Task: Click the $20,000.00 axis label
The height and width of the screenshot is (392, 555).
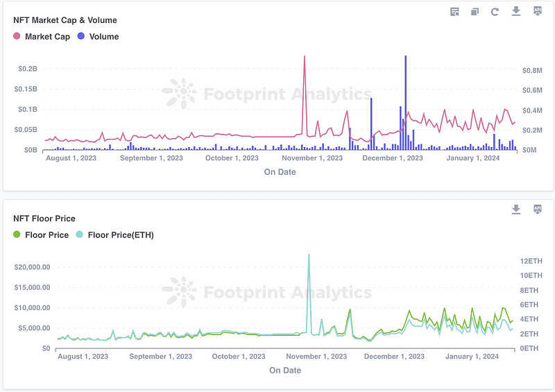Action: [x=32, y=267]
